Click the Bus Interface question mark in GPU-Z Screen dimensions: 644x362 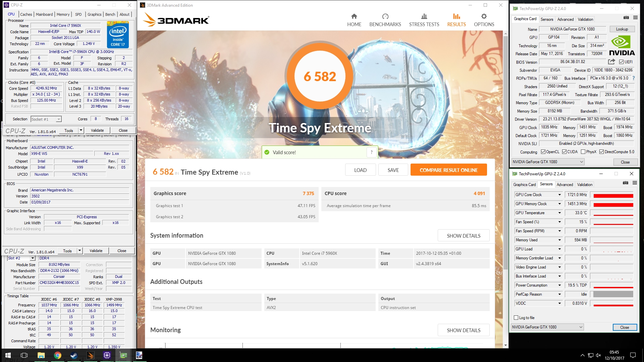click(634, 78)
